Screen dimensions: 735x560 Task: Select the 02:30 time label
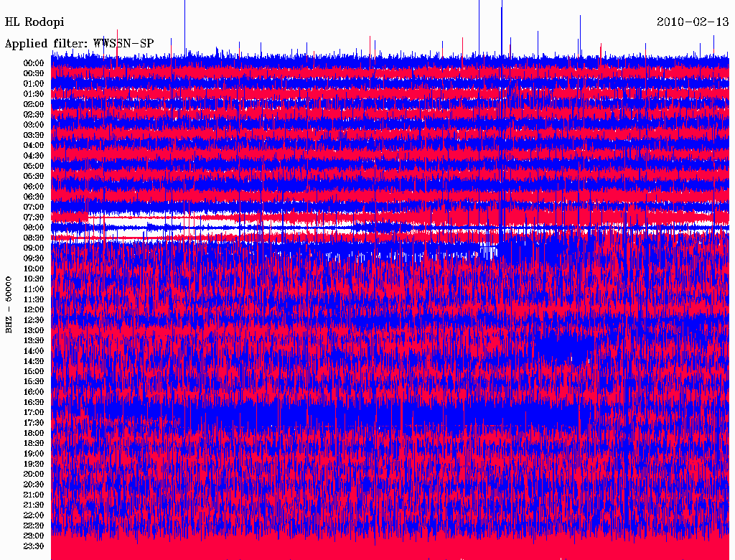click(x=34, y=114)
